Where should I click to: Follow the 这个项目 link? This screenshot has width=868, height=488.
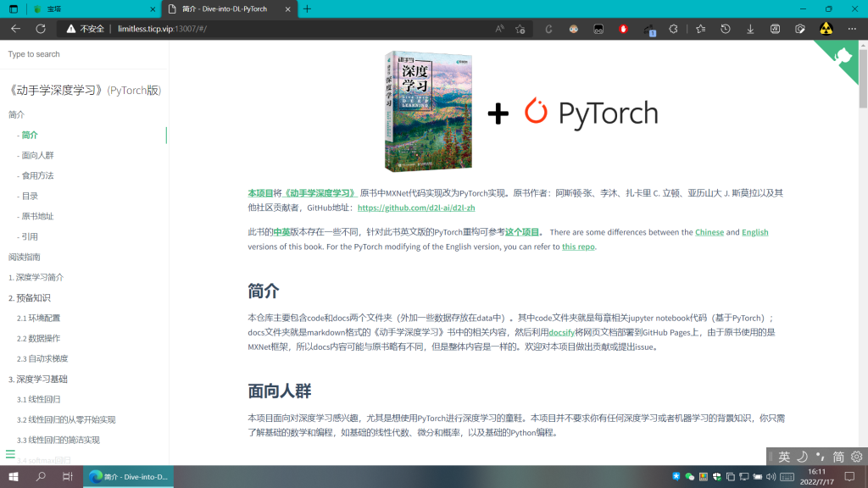point(521,232)
